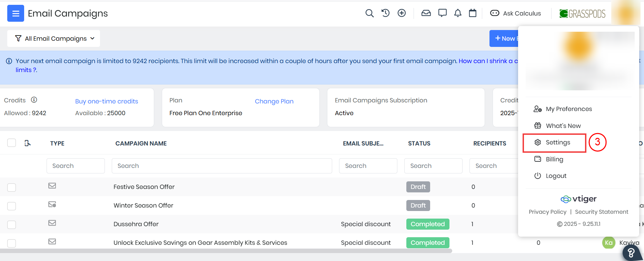View notifications bell icon
The image size is (644, 261).
458,13
